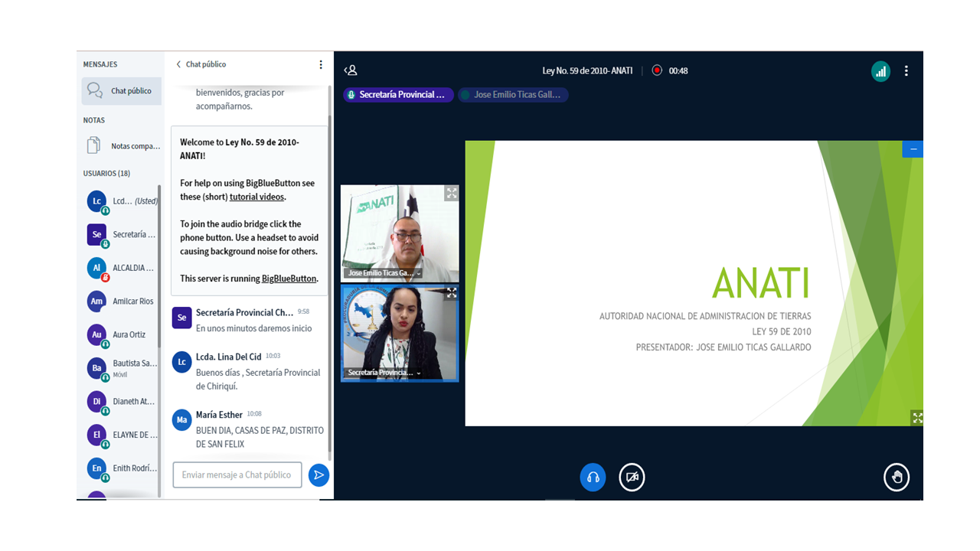Click the USUARIOS (18) heading
Image resolution: width=980 pixels, height=551 pixels.
106,174
